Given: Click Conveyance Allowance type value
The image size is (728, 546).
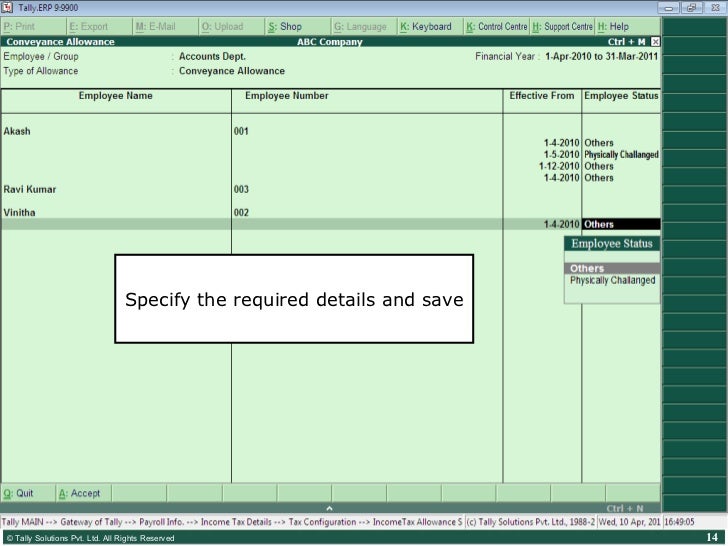Looking at the screenshot, I should tap(232, 71).
